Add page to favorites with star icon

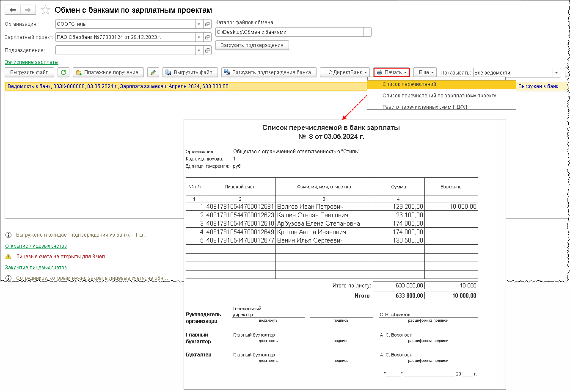(x=45, y=10)
